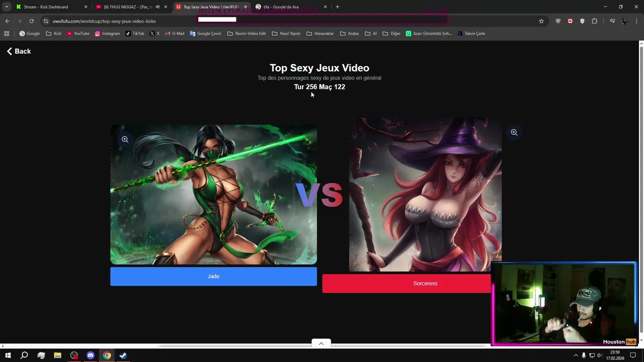Open the Windows notification center
Screen dimensions: 644x362
[x=633, y=355]
